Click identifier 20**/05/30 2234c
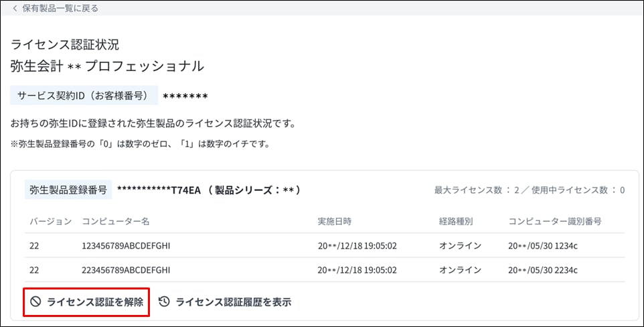This screenshot has width=644, height=327. tap(543, 270)
